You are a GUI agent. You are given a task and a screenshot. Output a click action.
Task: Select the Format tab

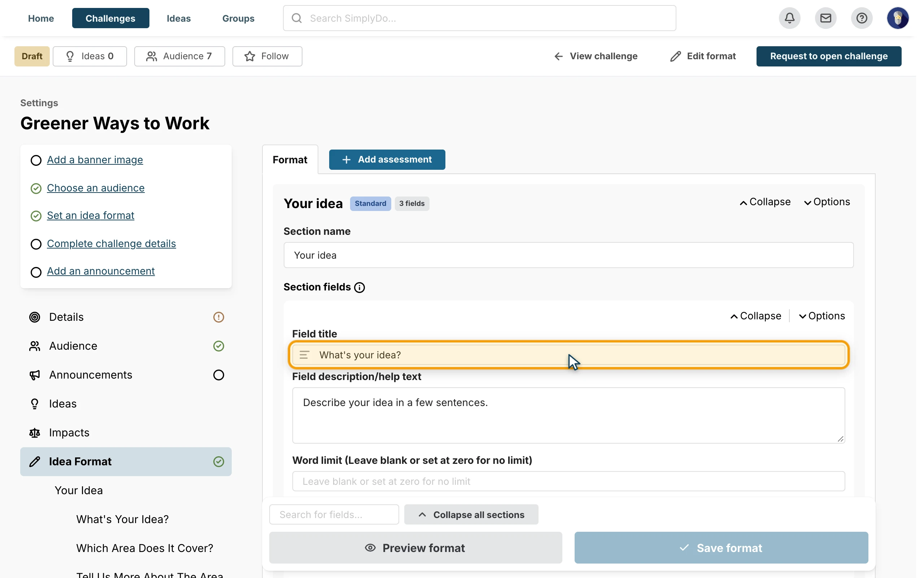[290, 159]
